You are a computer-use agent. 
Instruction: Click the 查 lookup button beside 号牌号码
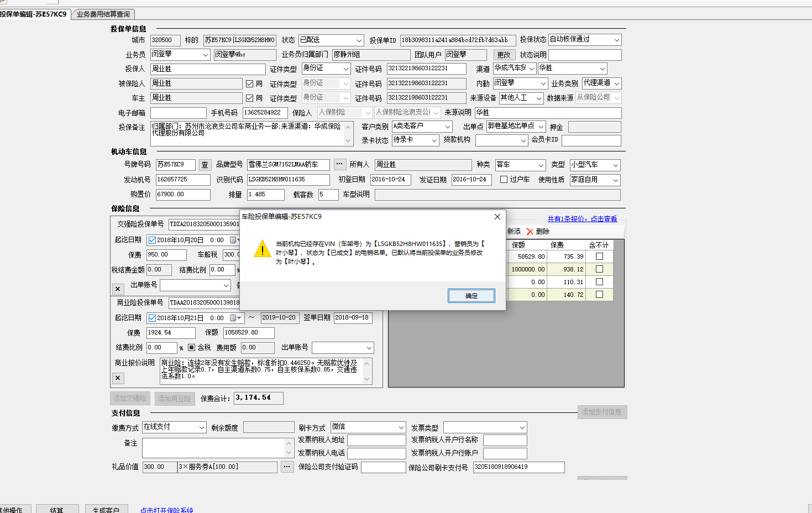click(205, 165)
